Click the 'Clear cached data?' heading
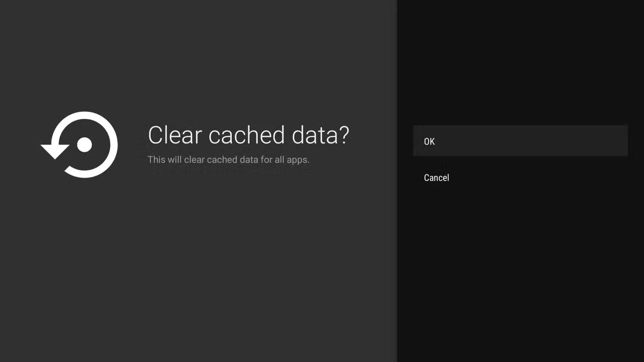644x362 pixels. coord(249,135)
